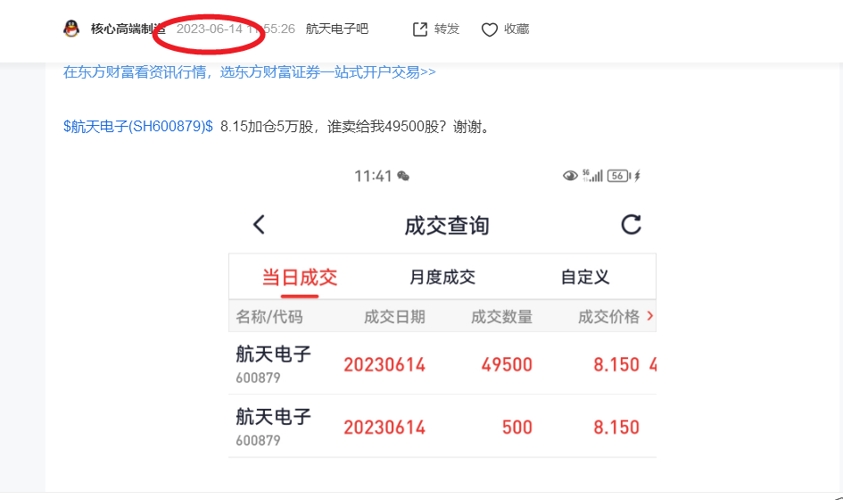
Task: Select the 航天电子 row with quantity 500
Action: pos(442,426)
